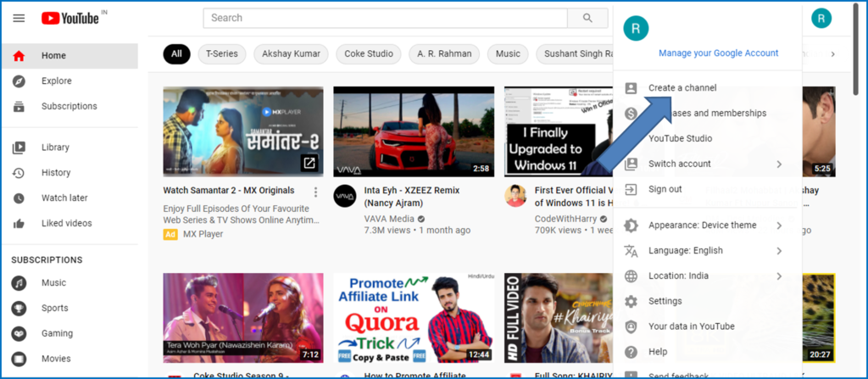
Task: Open the red car 2:58 video thumbnail
Action: pos(414,132)
